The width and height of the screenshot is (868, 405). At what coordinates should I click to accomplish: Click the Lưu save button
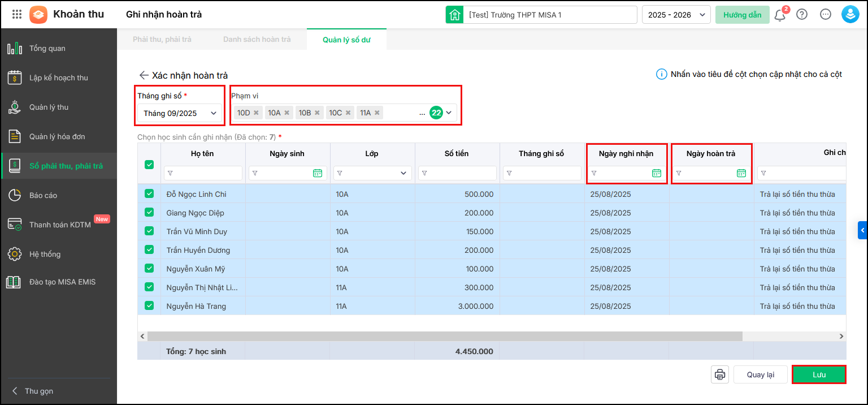click(x=819, y=374)
